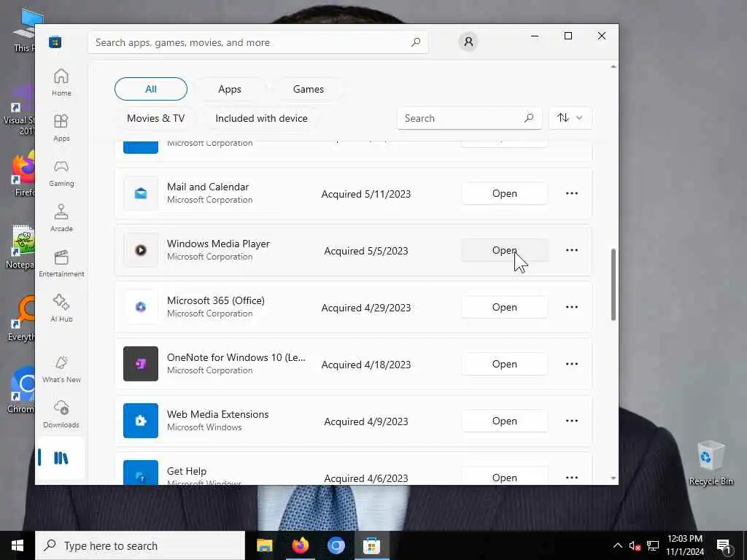747x560 pixels.
Task: Expand the sort order dropdown
Action: (570, 117)
